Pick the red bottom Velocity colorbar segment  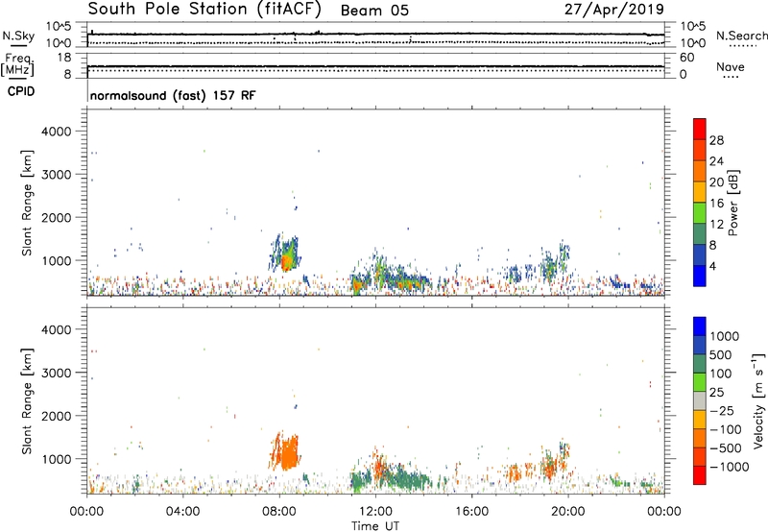click(x=700, y=475)
